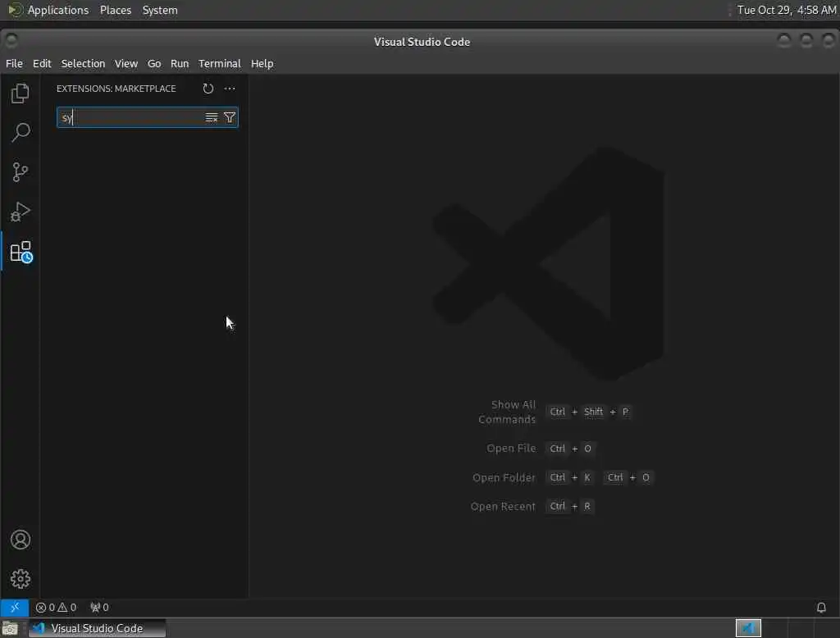Viewport: 840px width, 638px height.
Task: Open the Manage gear icon
Action: 21,578
